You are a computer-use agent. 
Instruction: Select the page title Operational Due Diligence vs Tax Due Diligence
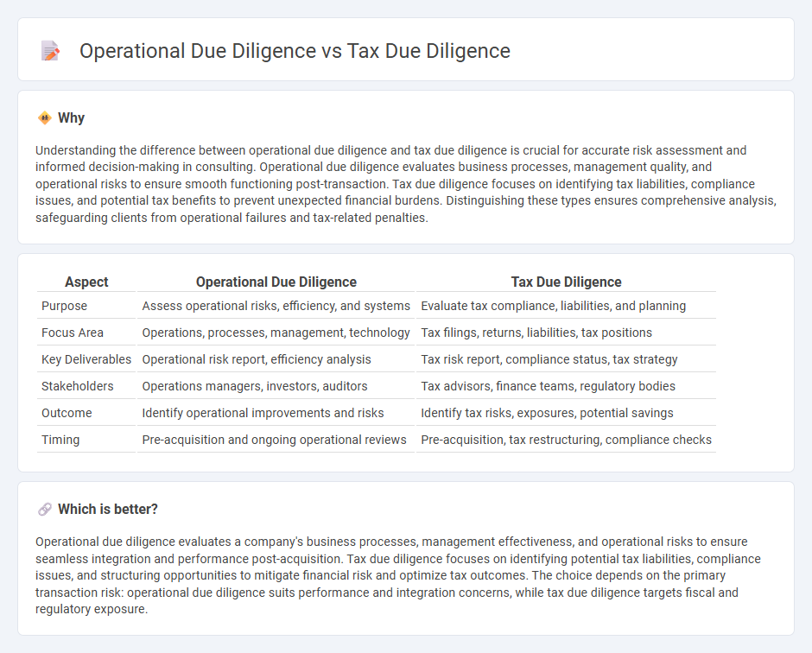click(295, 51)
